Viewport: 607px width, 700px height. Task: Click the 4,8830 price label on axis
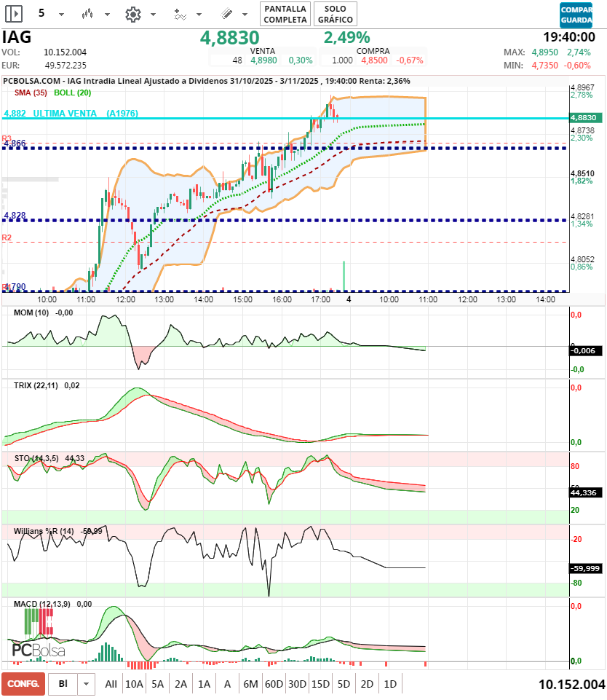point(584,117)
